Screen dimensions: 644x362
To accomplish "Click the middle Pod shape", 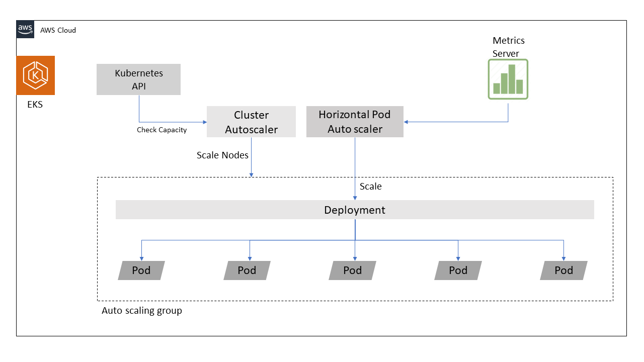I will (352, 270).
